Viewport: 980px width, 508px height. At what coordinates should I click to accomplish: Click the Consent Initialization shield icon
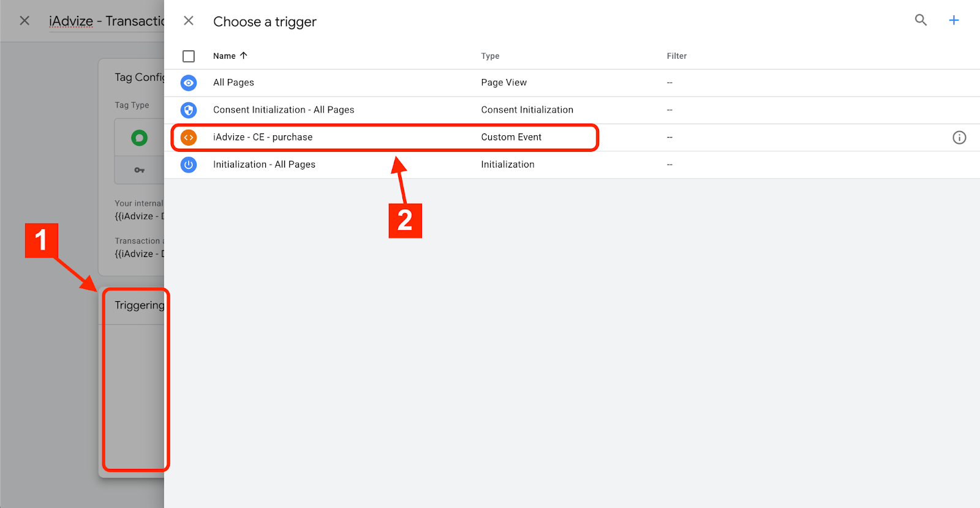pos(189,110)
